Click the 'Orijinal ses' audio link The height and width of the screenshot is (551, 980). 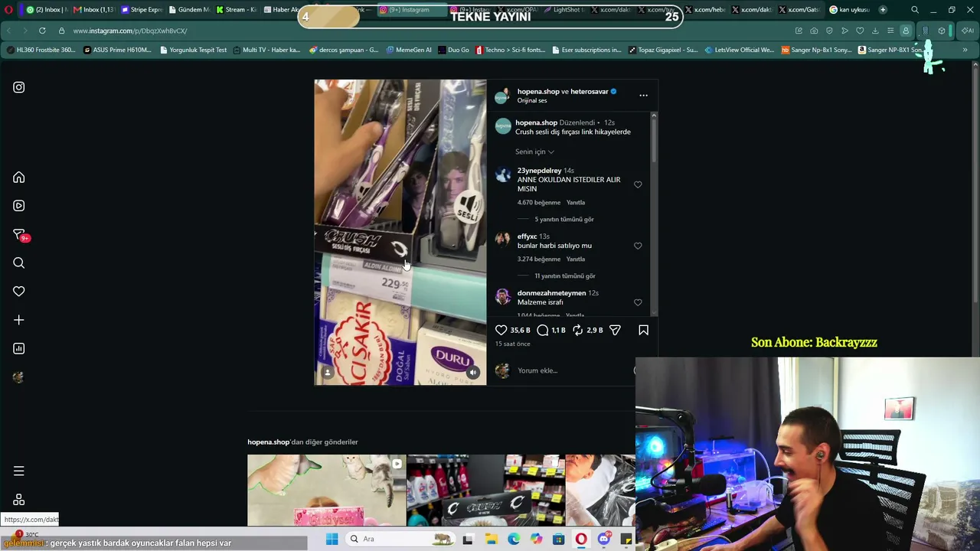(x=532, y=101)
